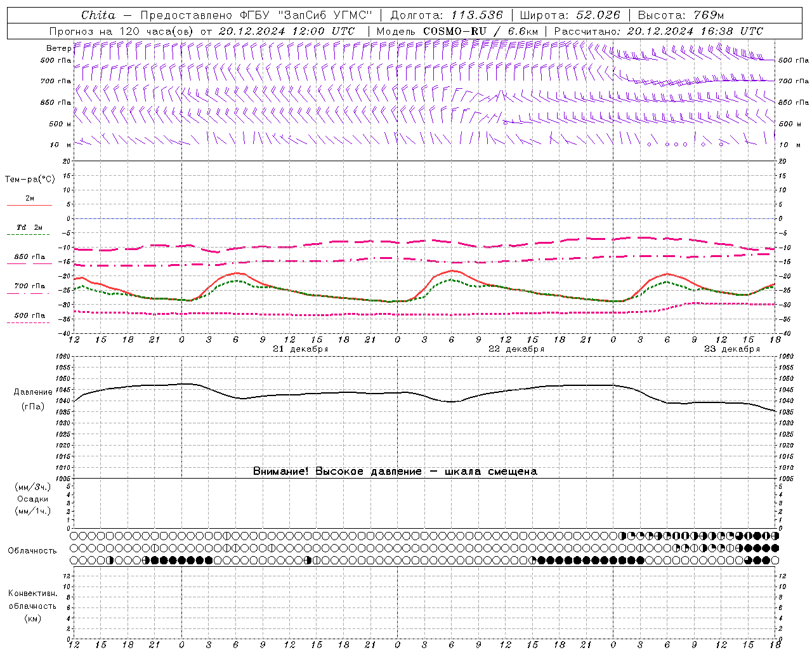Click the station name Chita in header
This screenshot has width=812, height=650.
pyautogui.click(x=98, y=15)
